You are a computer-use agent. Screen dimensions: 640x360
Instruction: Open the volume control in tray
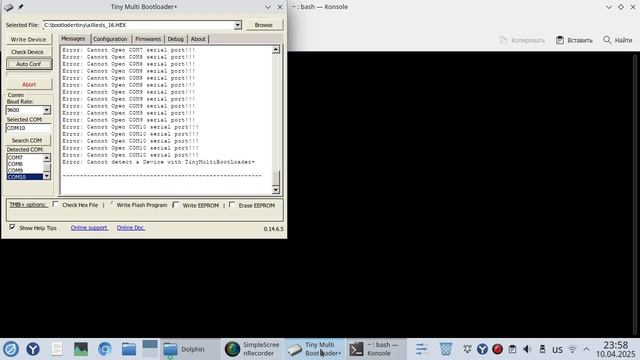click(527, 349)
